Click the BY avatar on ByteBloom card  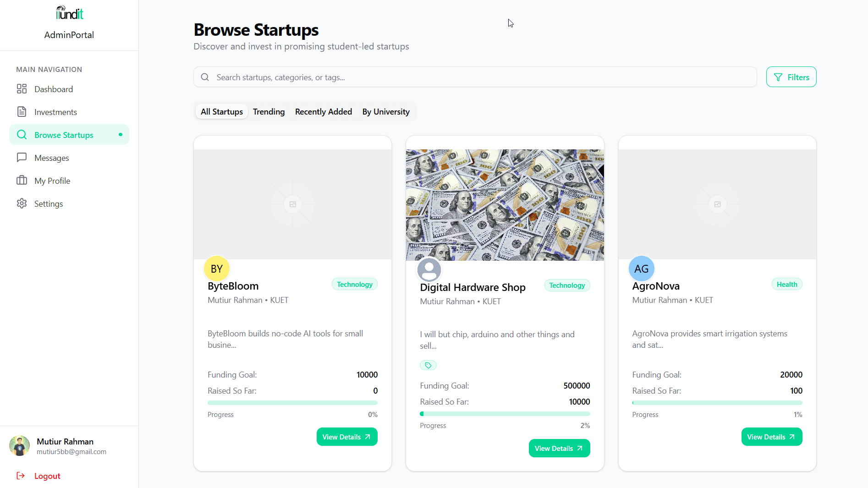217,269
